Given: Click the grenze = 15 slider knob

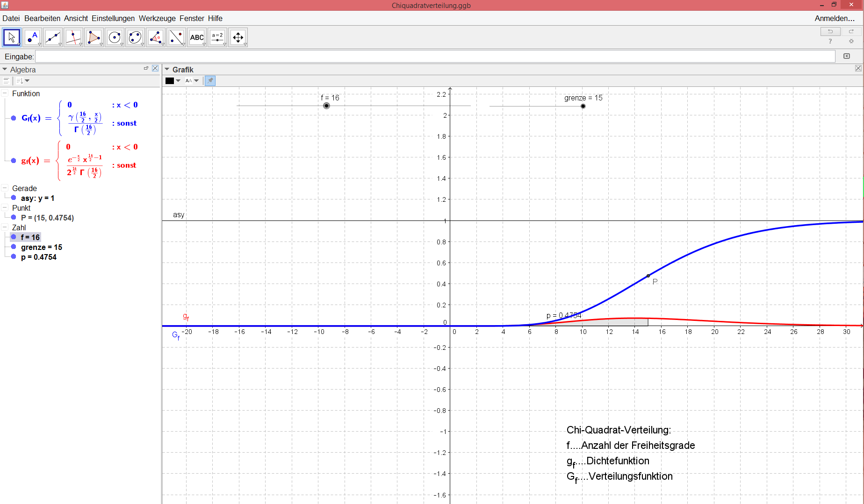Looking at the screenshot, I should [583, 106].
